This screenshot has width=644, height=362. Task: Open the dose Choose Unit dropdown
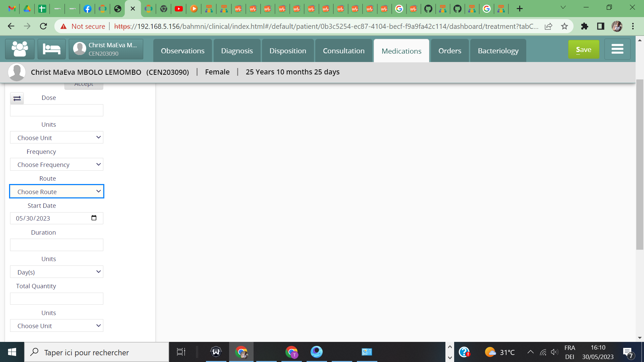click(57, 137)
